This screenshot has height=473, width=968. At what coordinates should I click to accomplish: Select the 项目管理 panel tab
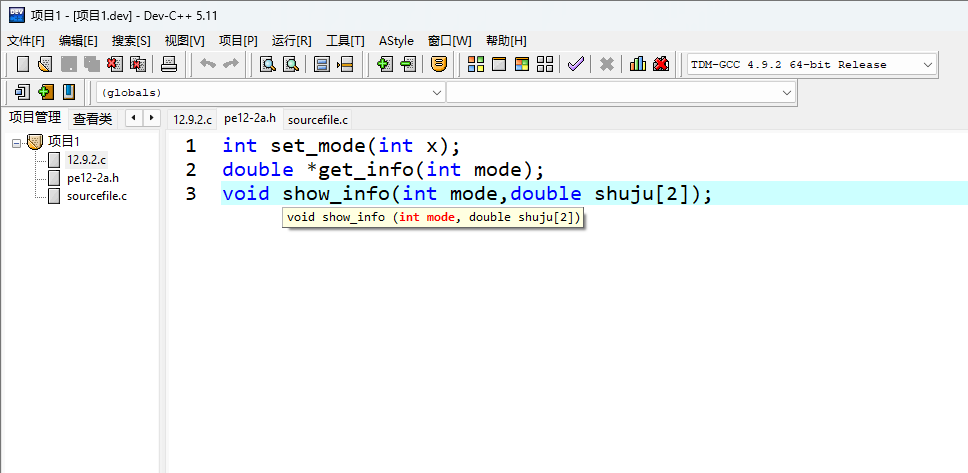(35, 117)
